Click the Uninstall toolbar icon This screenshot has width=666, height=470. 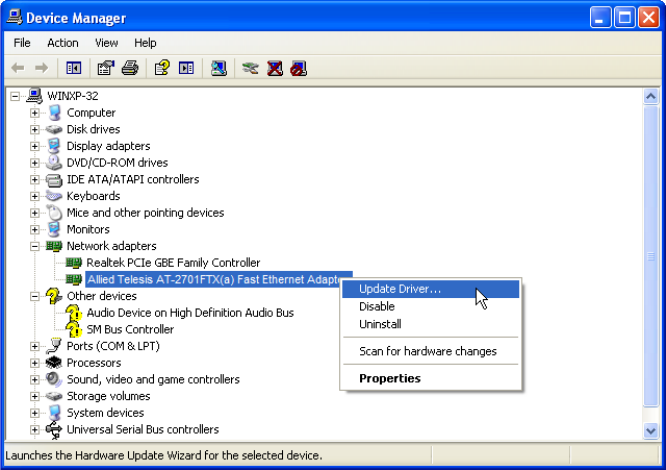[275, 68]
